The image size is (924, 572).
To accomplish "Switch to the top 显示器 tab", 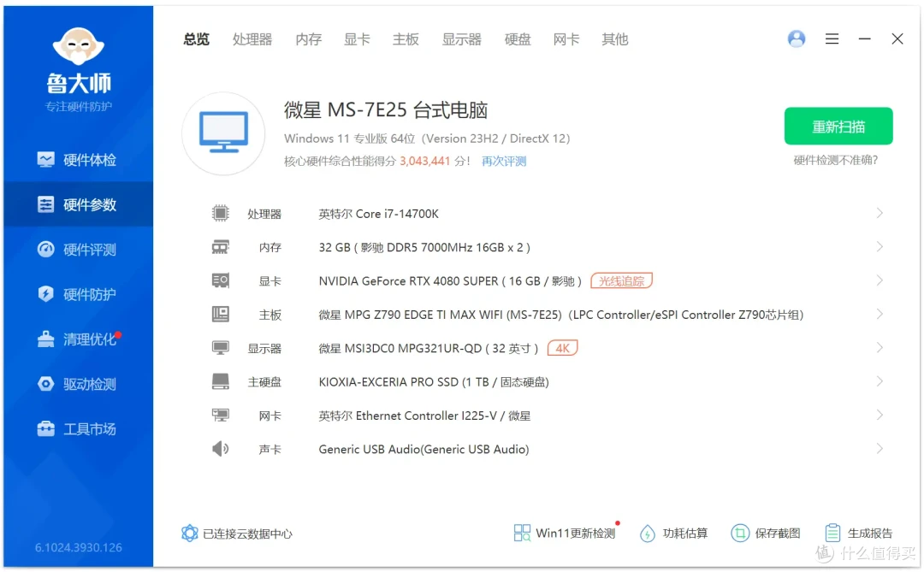I will point(462,38).
